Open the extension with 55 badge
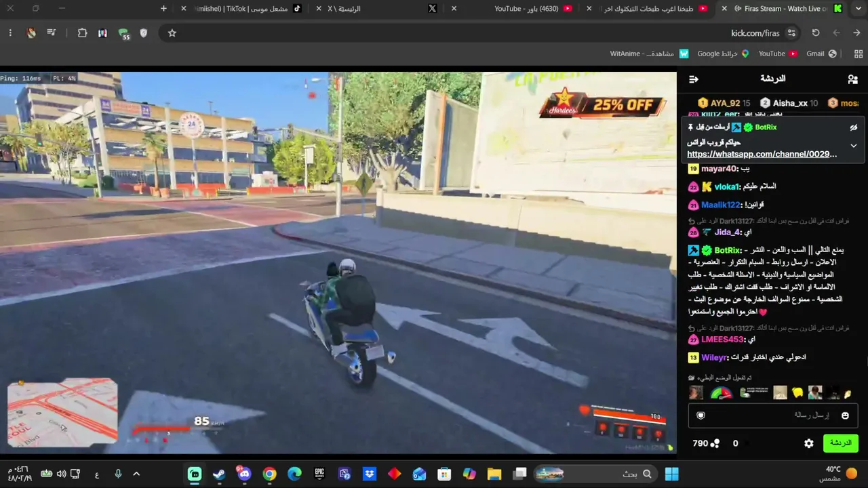 point(123,33)
